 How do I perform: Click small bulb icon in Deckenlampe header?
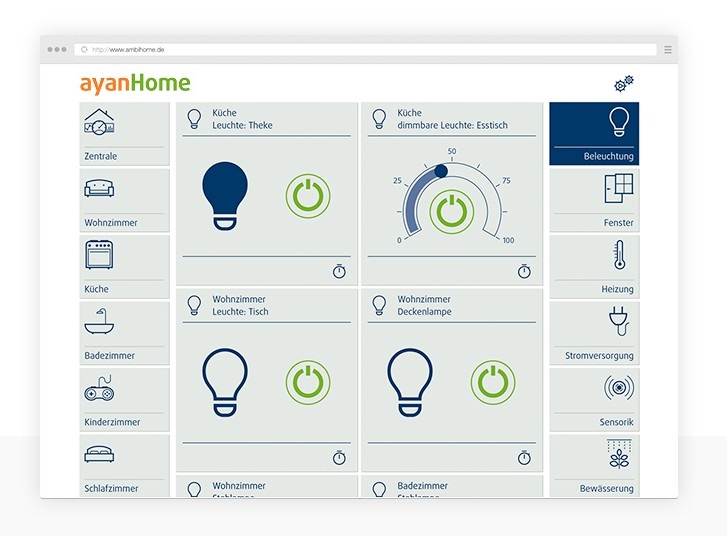coord(379,306)
